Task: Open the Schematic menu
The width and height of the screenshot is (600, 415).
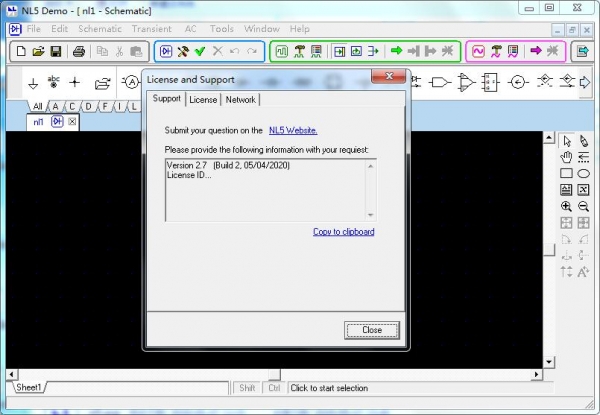Action: [x=100, y=29]
